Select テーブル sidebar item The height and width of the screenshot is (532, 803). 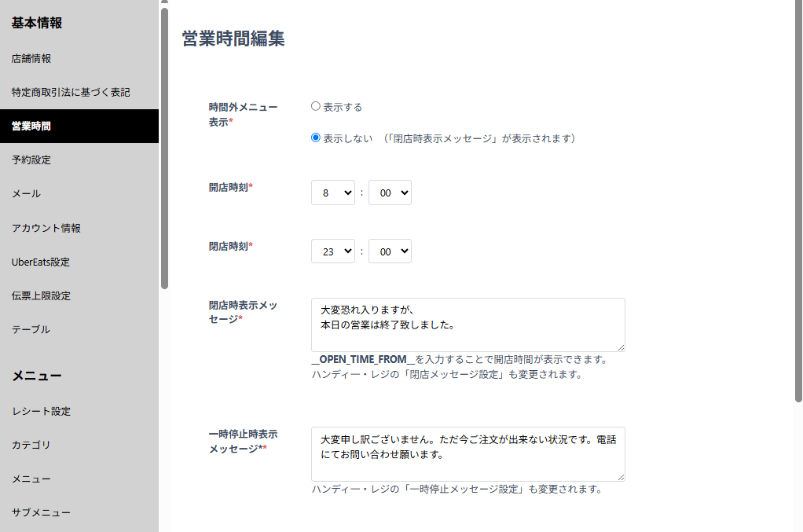pyautogui.click(x=31, y=329)
